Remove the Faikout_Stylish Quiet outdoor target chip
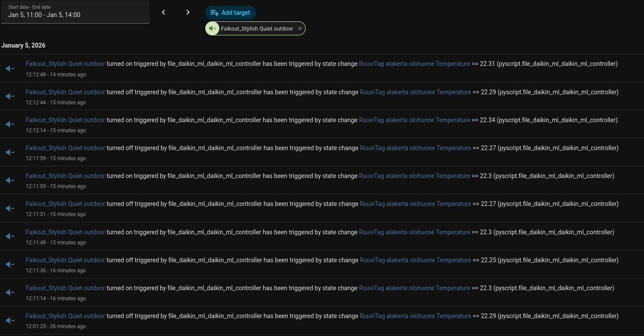This screenshot has width=644, height=336. coord(300,28)
